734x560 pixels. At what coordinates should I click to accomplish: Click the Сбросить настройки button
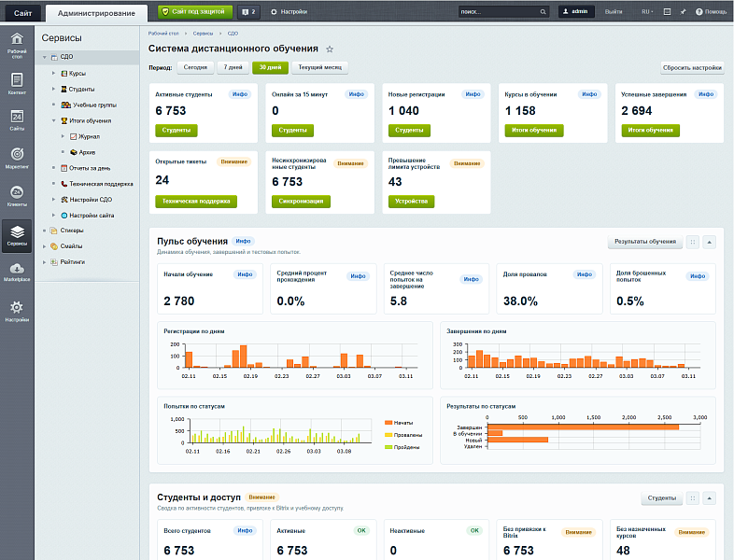point(692,68)
